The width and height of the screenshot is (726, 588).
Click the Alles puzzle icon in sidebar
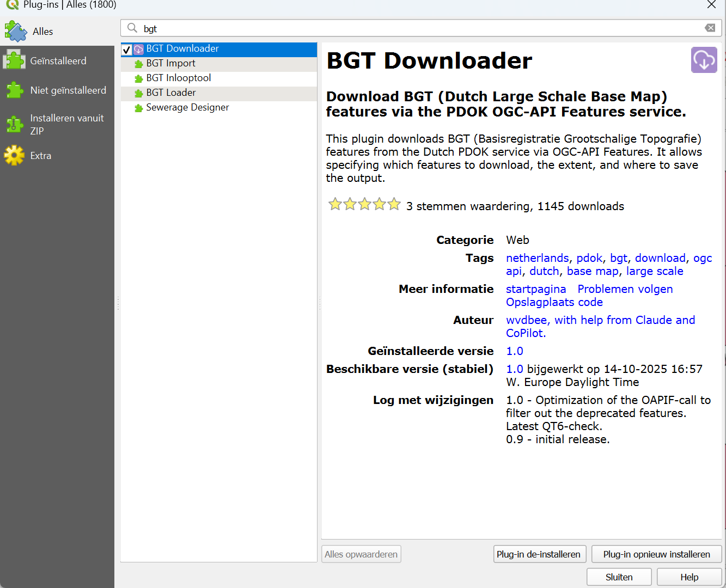click(x=16, y=32)
